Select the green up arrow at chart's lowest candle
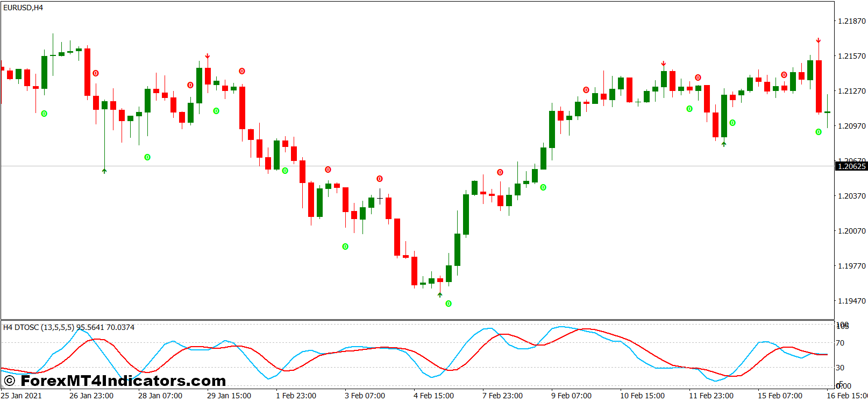The width and height of the screenshot is (868, 401). tap(440, 294)
